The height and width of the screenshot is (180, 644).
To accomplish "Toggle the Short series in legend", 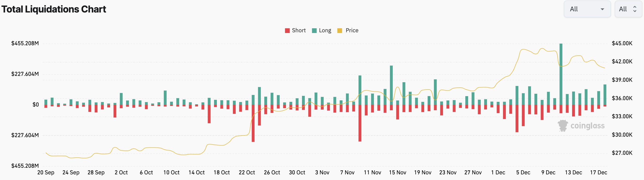I will point(298,30).
